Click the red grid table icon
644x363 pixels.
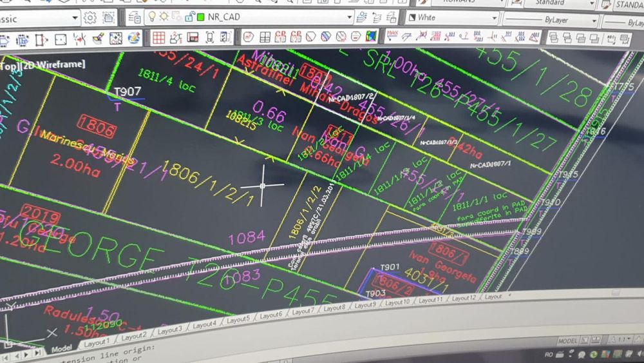pos(158,37)
